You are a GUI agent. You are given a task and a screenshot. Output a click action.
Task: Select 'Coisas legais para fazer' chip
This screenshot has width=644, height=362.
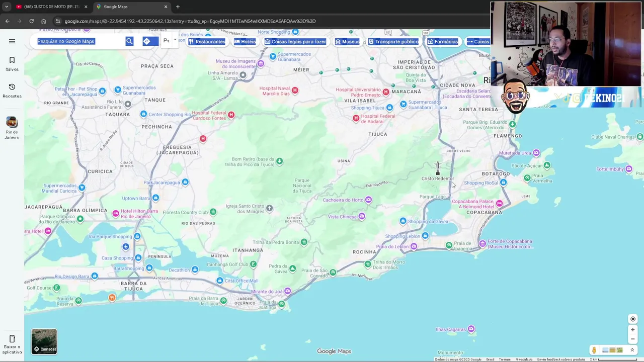296,42
